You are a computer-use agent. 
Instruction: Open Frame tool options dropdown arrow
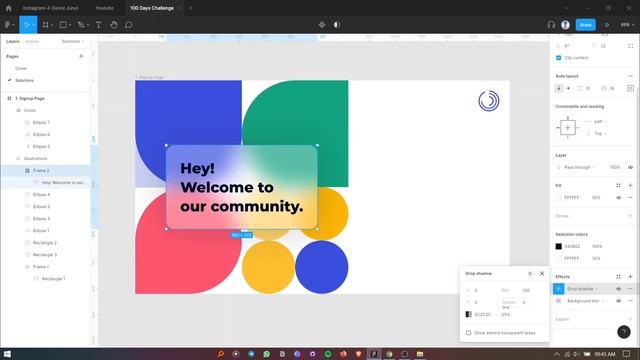point(52,25)
